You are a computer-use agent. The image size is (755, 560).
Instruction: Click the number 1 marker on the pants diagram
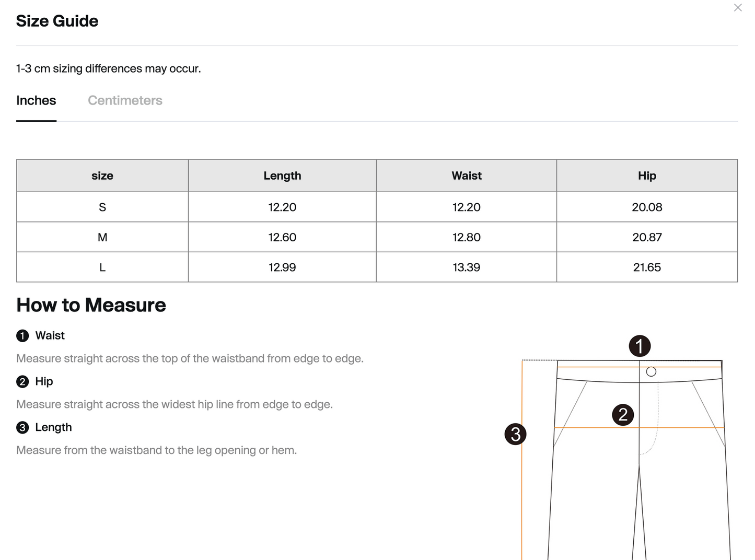640,346
